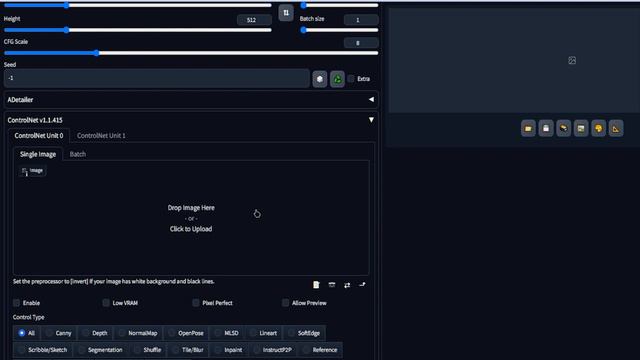
Task: Toggle the Allow Preview checkbox
Action: coord(286,303)
